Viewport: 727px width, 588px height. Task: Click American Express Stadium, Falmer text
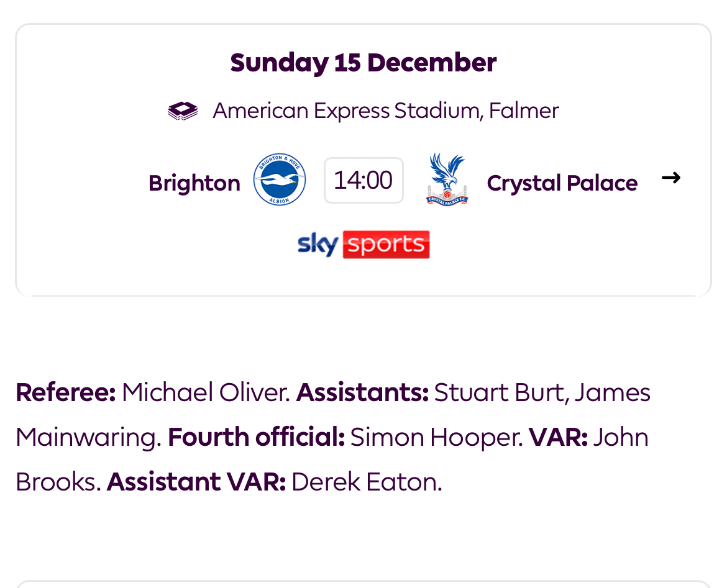[x=386, y=111]
